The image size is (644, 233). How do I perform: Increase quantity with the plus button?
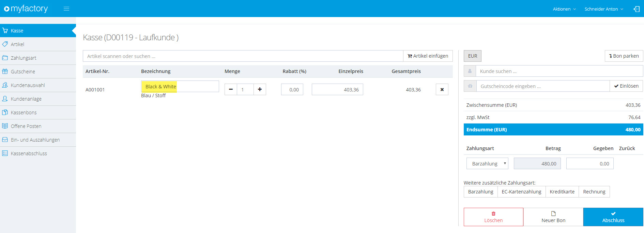(260, 89)
